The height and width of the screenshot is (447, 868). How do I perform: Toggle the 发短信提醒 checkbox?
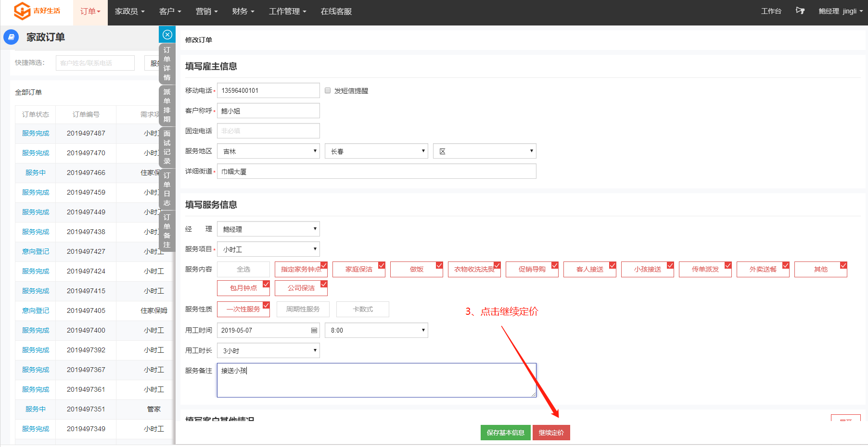coord(328,90)
